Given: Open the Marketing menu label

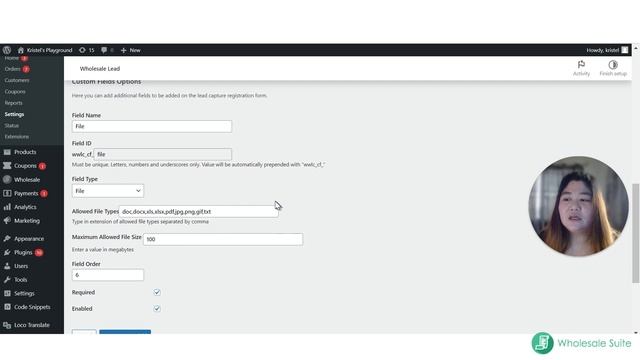Looking at the screenshot, I should pyautogui.click(x=27, y=221).
